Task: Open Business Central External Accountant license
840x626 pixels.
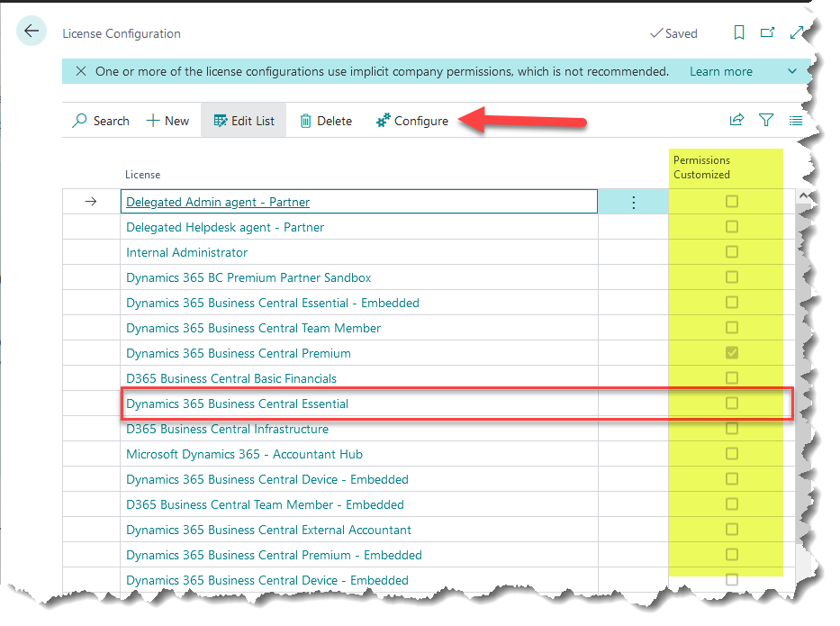Action: coord(268,530)
